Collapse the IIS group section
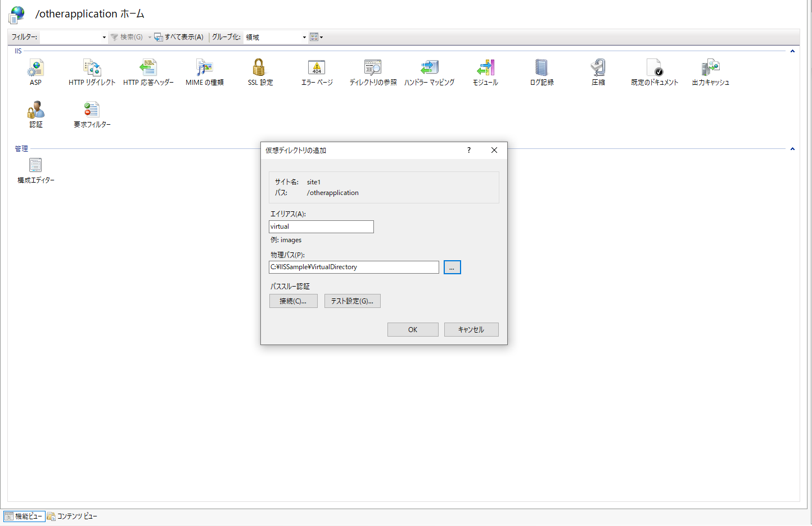Image resolution: width=812 pixels, height=526 pixels. click(x=792, y=51)
